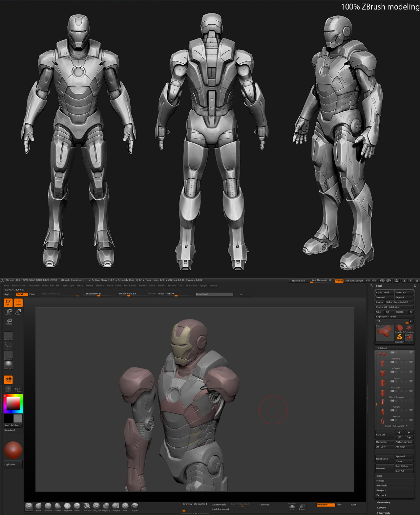Screen dimensions: 420x515
Task: Open the Texture selector thumbnail
Action: [8, 356]
